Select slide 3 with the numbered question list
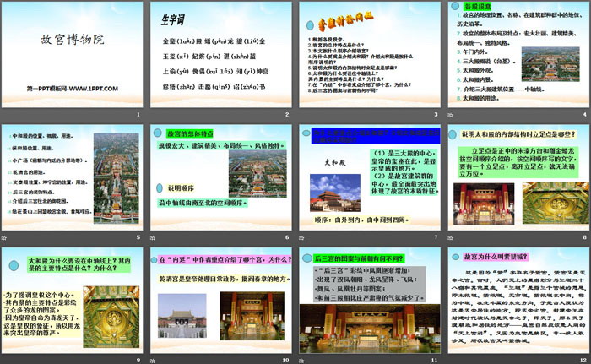The width and height of the screenshot is (591, 364). [x=370, y=55]
